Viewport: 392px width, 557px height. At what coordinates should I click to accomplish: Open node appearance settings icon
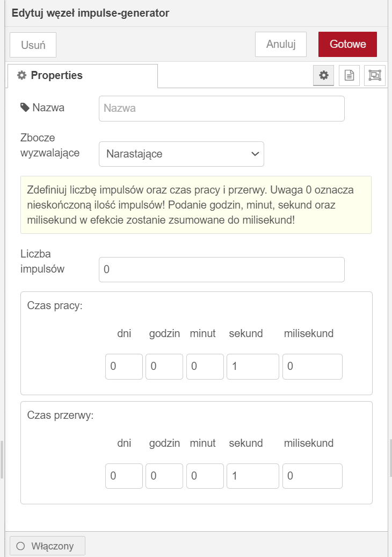(375, 75)
